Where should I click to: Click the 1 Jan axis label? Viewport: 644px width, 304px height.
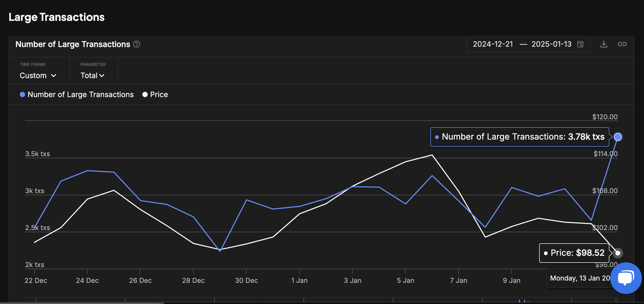tap(299, 280)
